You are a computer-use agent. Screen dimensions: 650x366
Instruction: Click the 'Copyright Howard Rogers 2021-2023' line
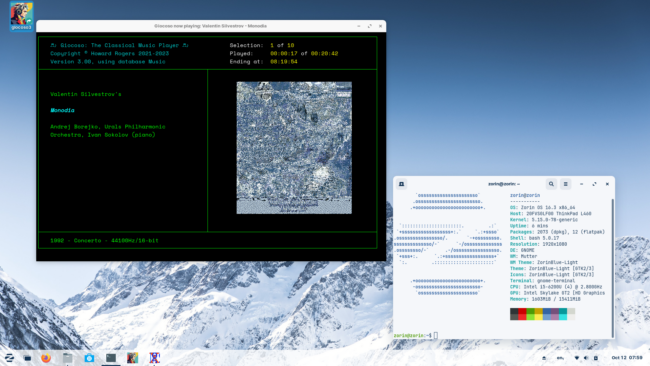(109, 53)
